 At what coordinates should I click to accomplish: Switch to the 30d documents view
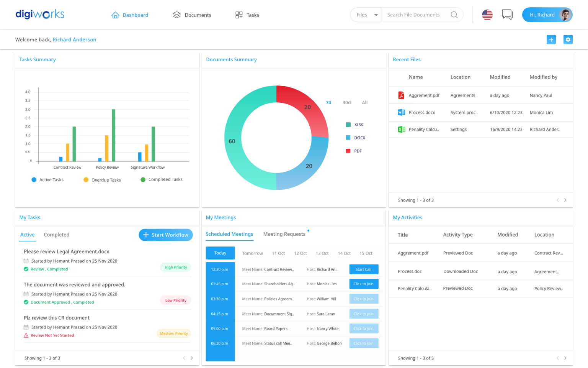pyautogui.click(x=346, y=102)
